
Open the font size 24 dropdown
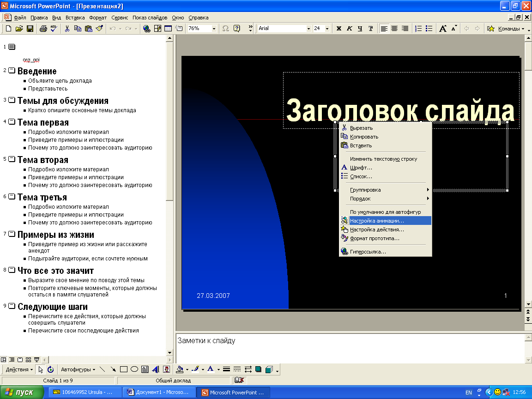coord(327,29)
